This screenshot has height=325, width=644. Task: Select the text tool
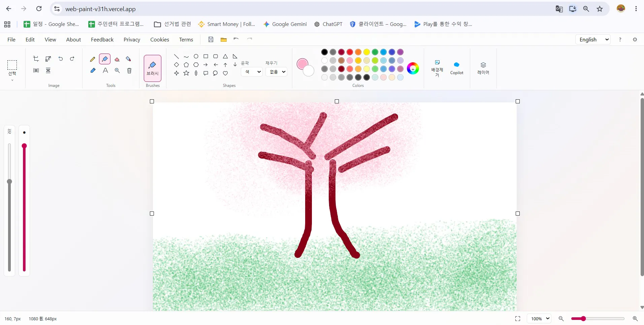click(105, 70)
